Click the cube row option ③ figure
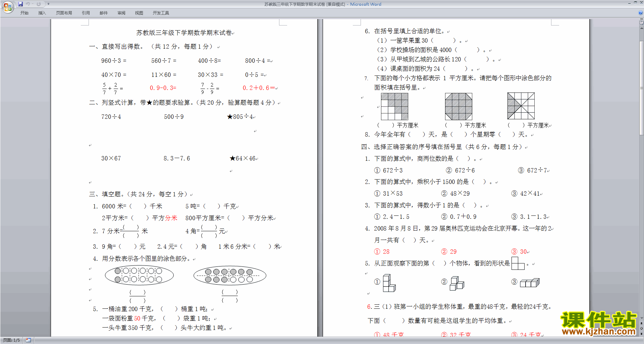 coord(530,283)
